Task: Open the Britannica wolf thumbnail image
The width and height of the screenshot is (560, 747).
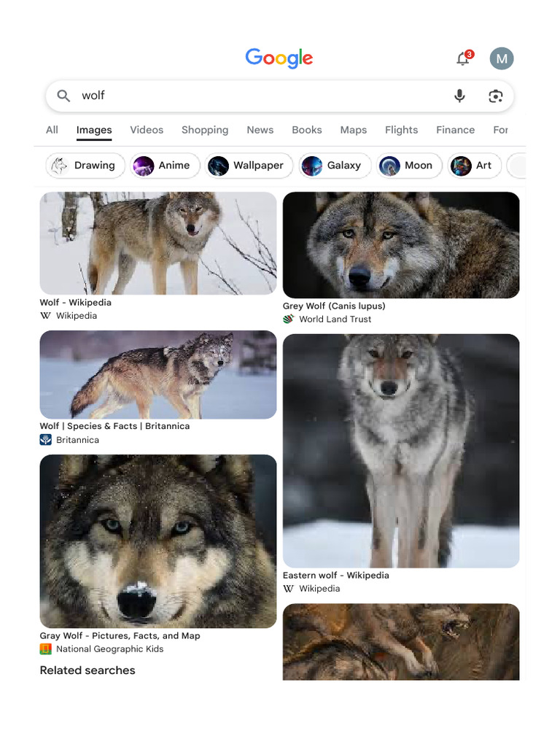Action: (158, 374)
